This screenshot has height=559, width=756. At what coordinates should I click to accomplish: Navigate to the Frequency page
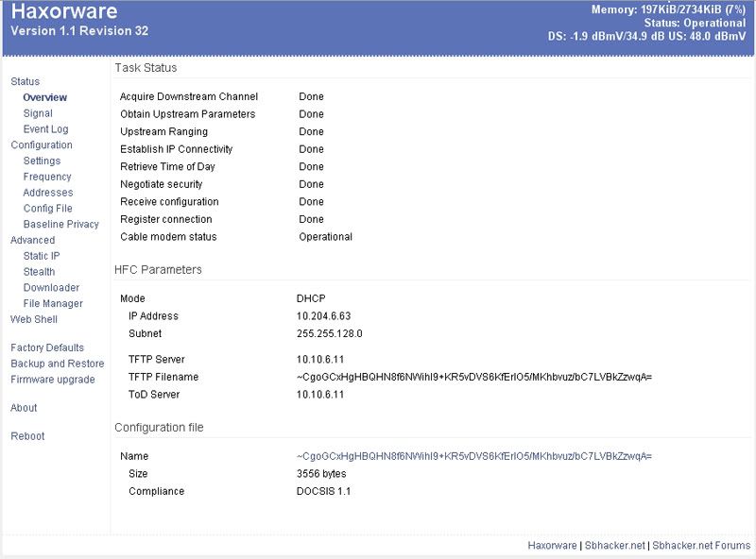tap(47, 177)
